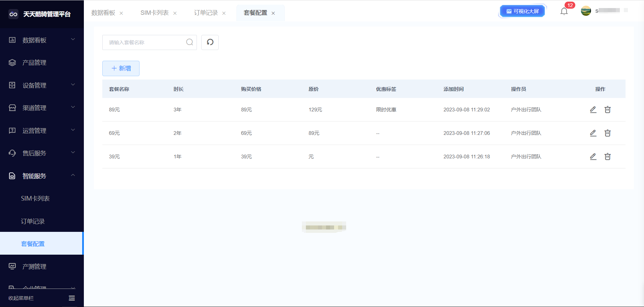
Task: Open the notification bell
Action: pyautogui.click(x=564, y=11)
